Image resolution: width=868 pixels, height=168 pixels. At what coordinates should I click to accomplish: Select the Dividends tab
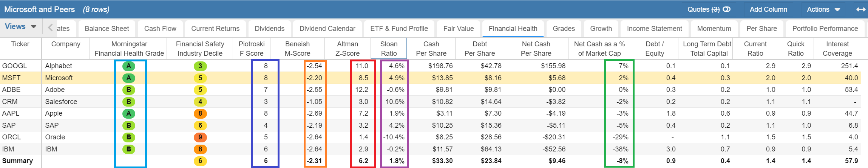270,29
